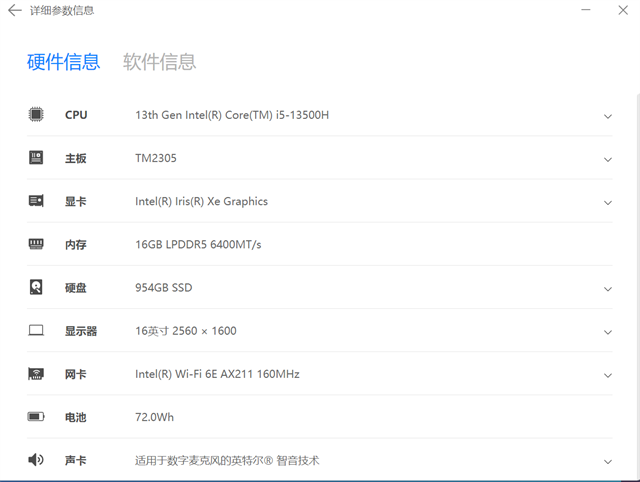Expand the 硬盘 954GB SSD chevron
Screen dimensions: 640x482
pyautogui.click(x=608, y=289)
